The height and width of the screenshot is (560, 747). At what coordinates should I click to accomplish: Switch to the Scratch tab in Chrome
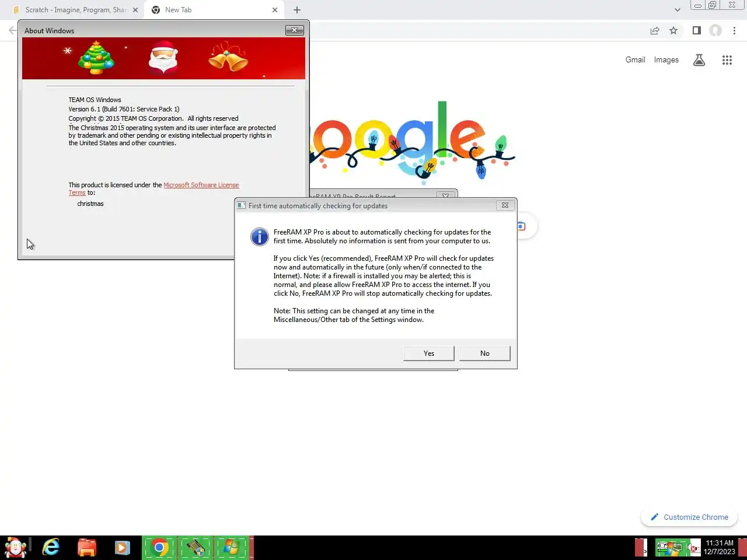(76, 10)
